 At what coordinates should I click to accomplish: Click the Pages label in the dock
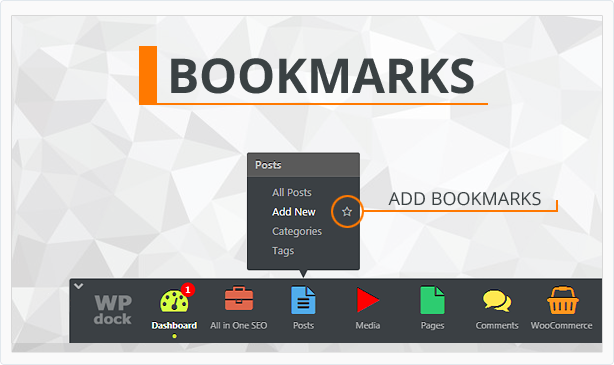(x=432, y=326)
